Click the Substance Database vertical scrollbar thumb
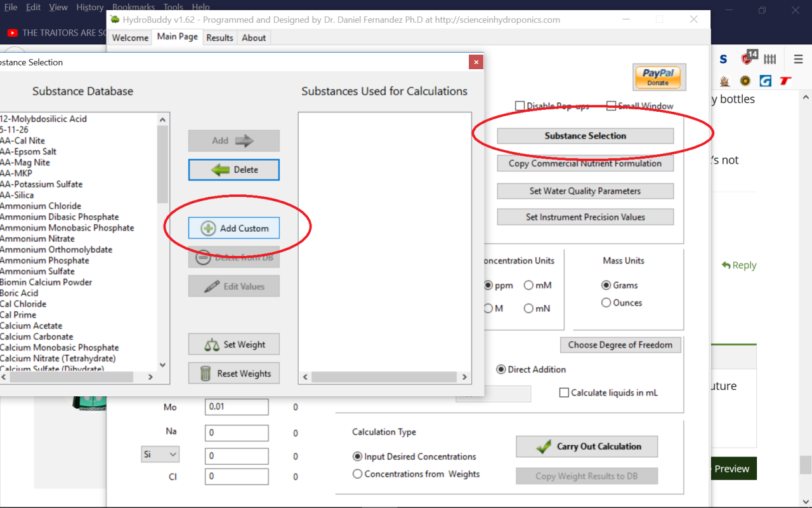This screenshot has height=508, width=812. point(162,164)
